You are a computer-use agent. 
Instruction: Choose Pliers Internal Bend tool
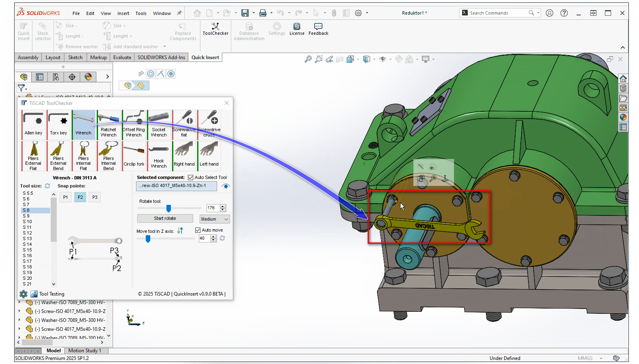(109, 156)
